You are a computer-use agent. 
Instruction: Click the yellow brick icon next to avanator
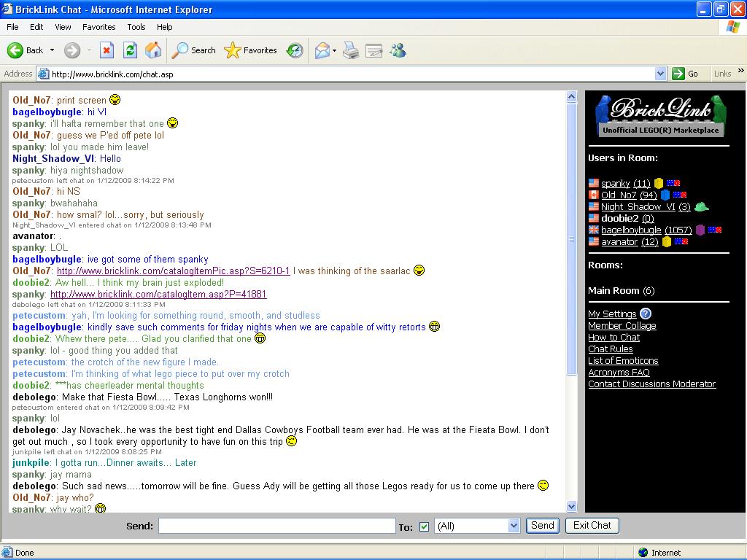pyautogui.click(x=667, y=242)
